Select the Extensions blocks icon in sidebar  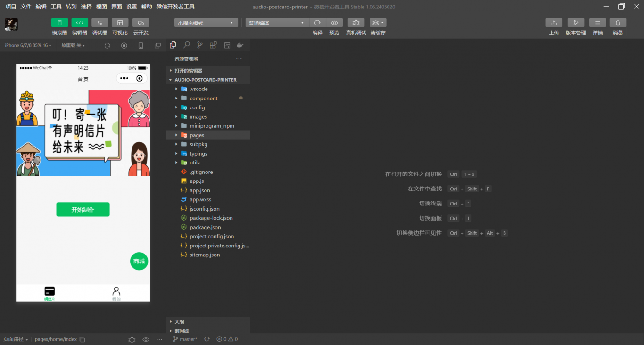pos(214,45)
